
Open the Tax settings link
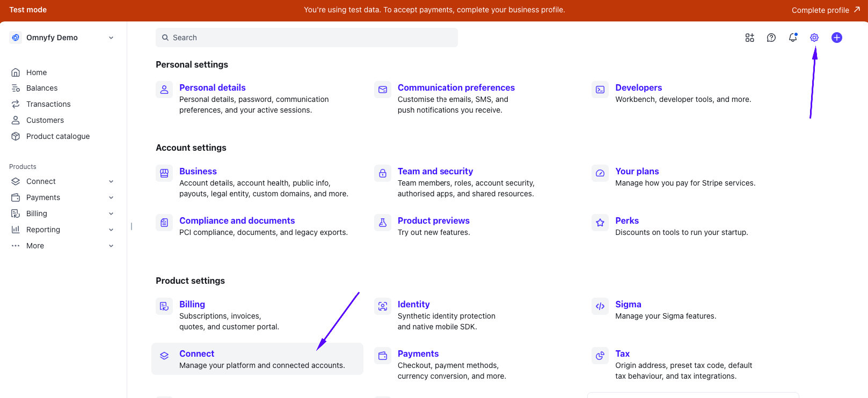(623, 353)
